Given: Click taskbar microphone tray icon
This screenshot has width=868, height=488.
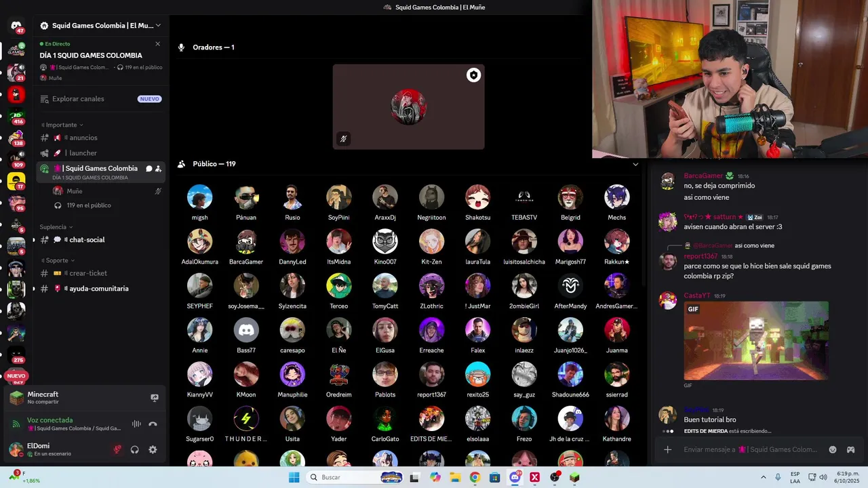Looking at the screenshot, I should (x=778, y=477).
